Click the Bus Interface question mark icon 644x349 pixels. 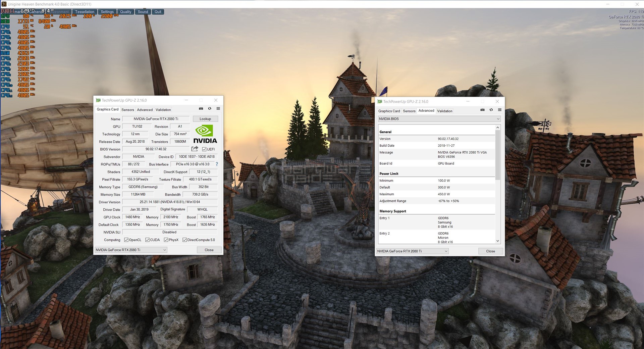pyautogui.click(x=217, y=164)
